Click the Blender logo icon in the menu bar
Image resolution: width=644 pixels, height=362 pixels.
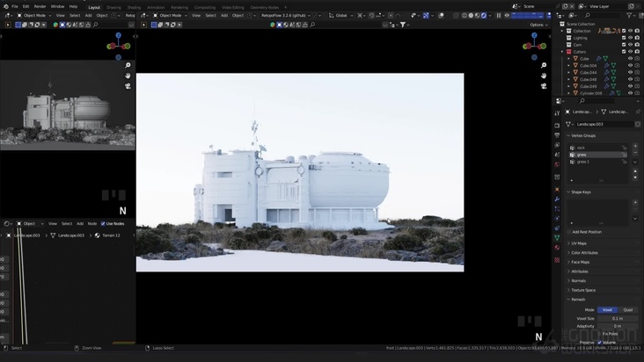click(x=5, y=6)
